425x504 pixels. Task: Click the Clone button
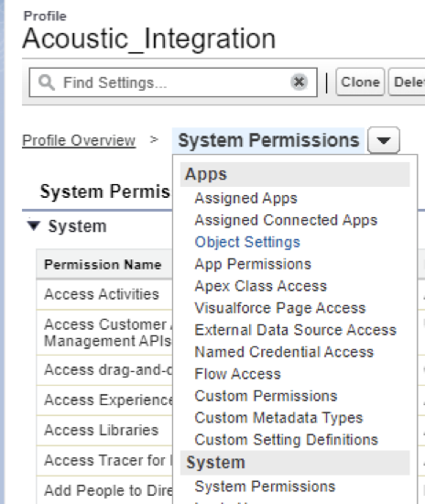tap(360, 82)
